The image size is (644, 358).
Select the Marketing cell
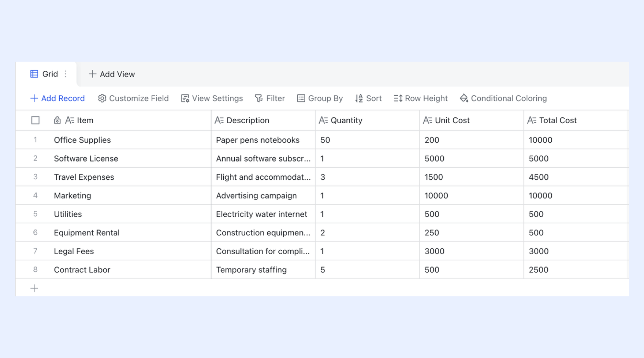pos(131,195)
